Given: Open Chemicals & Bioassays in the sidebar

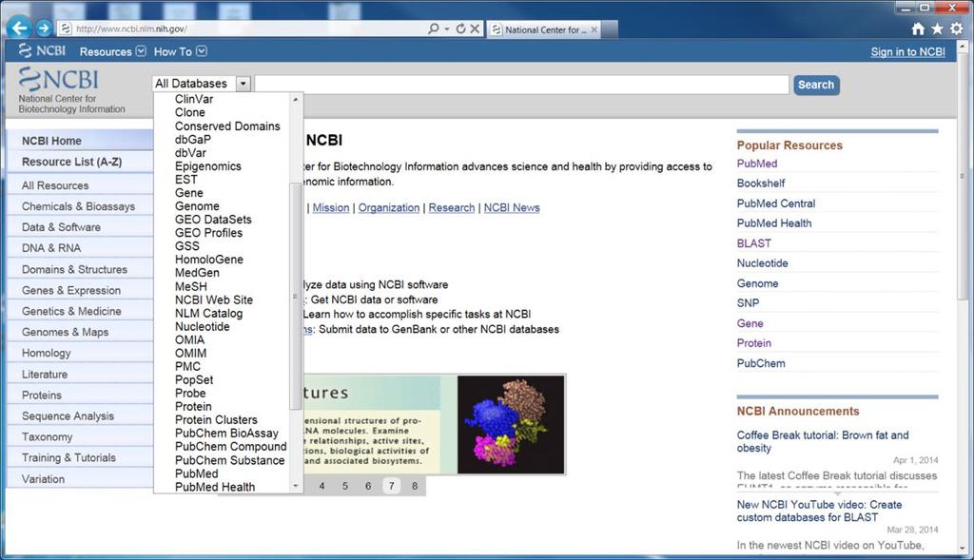Looking at the screenshot, I should click(x=80, y=206).
